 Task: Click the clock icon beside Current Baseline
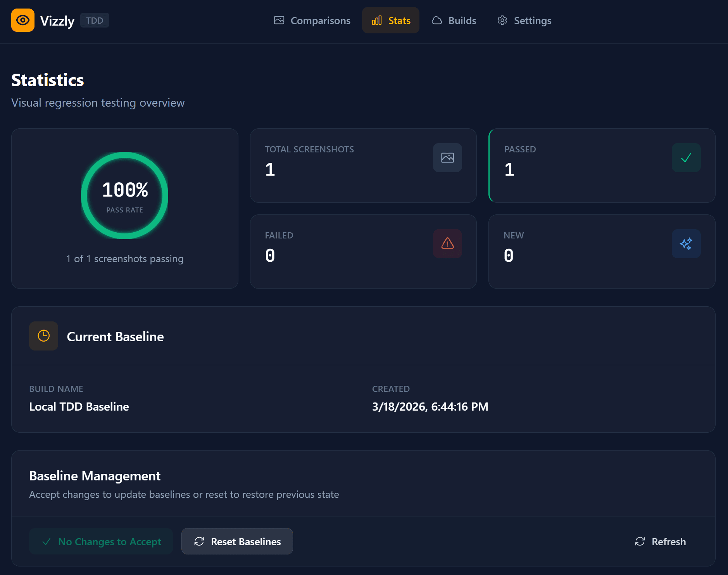(x=43, y=336)
